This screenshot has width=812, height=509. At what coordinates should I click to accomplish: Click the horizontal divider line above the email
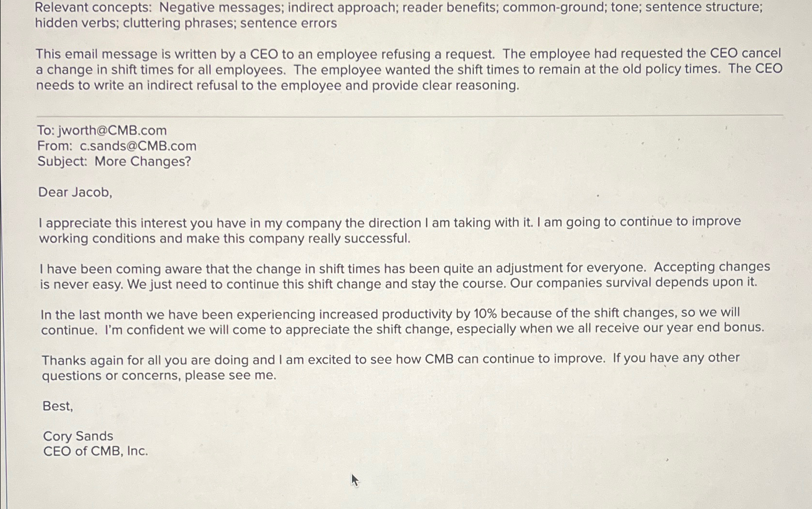(x=410, y=116)
